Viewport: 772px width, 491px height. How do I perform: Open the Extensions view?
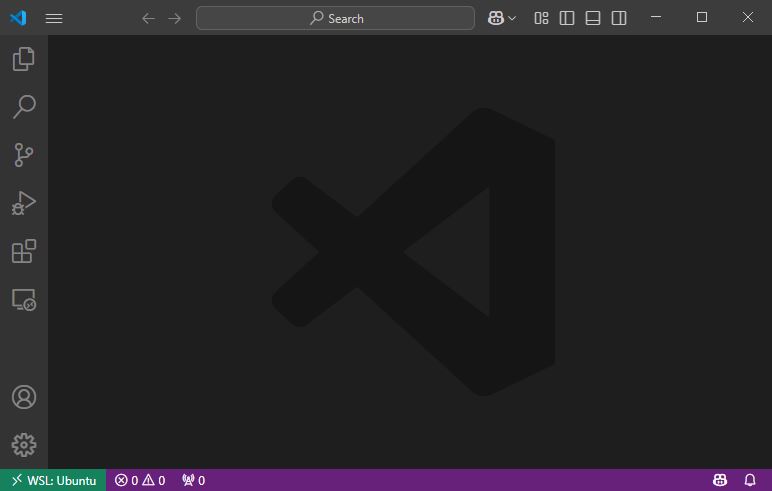[24, 251]
